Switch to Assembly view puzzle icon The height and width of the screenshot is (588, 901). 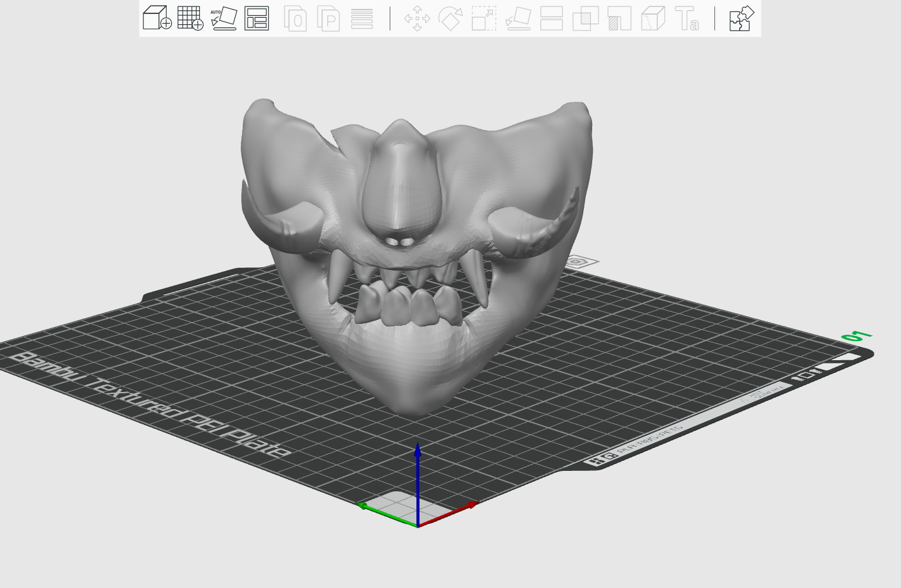[741, 18]
